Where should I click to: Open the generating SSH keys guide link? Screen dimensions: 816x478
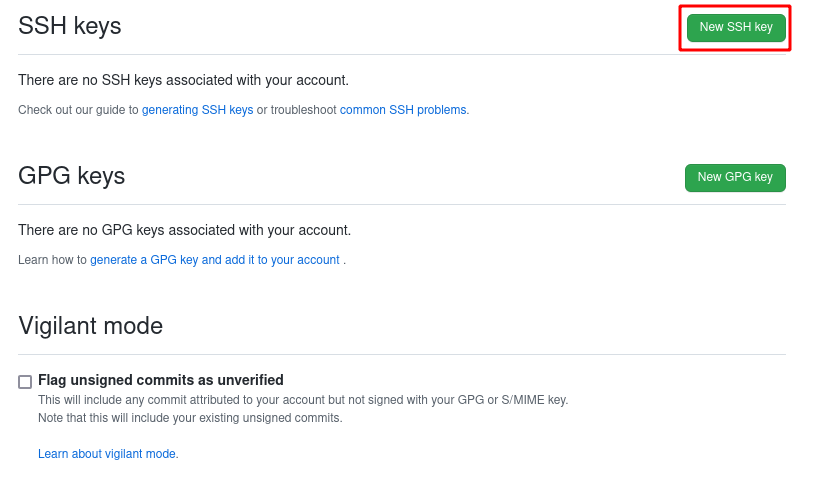[x=197, y=110]
